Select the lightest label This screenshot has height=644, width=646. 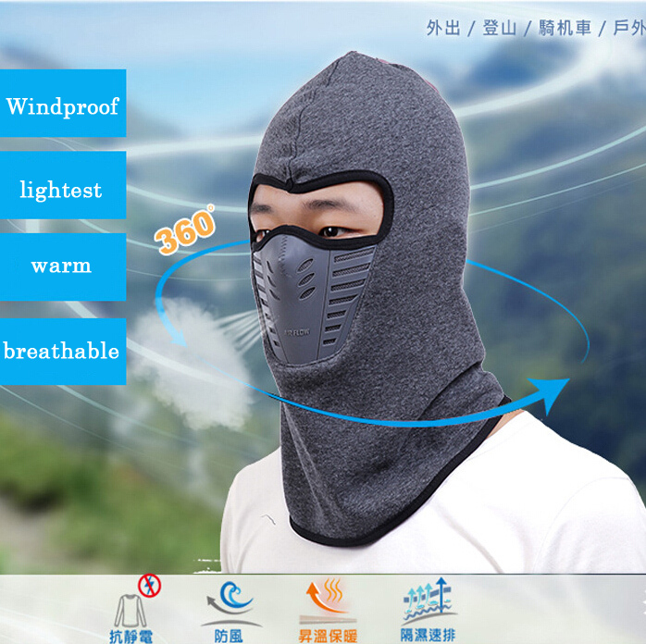pos(62,191)
